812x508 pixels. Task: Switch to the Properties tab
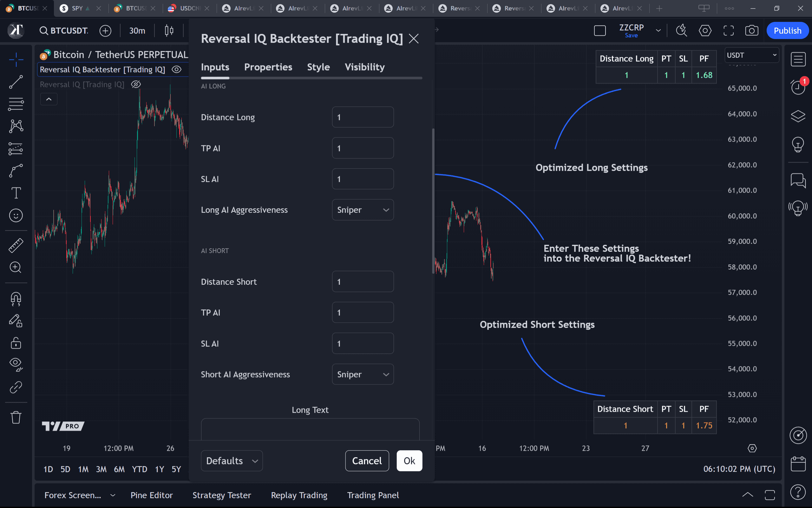point(268,67)
